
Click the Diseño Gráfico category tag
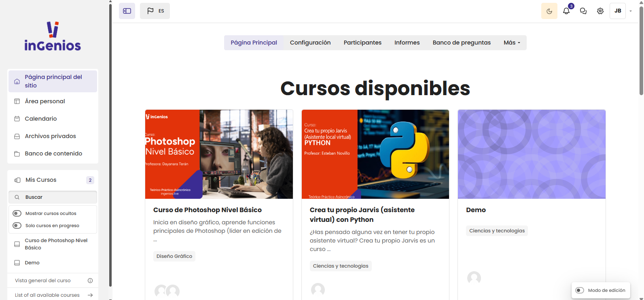(x=174, y=256)
